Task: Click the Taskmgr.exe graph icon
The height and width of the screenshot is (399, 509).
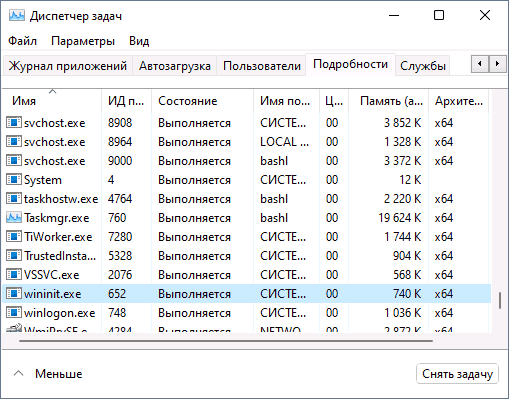Action: click(x=14, y=218)
